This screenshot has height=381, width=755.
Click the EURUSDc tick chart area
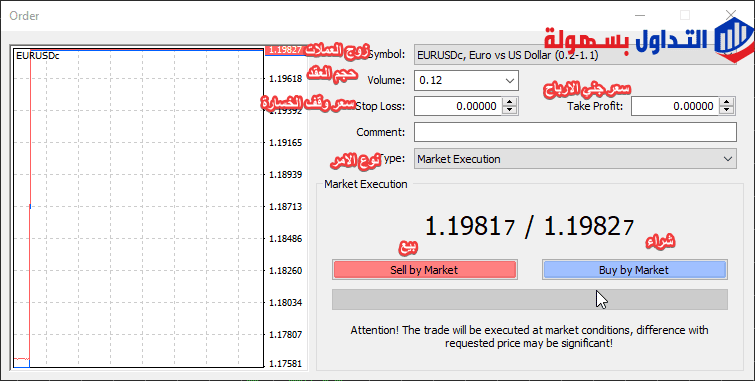click(x=139, y=209)
